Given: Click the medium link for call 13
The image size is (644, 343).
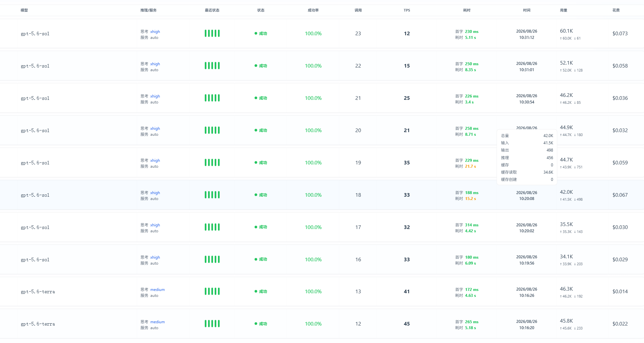Looking at the screenshot, I should 158,290.
